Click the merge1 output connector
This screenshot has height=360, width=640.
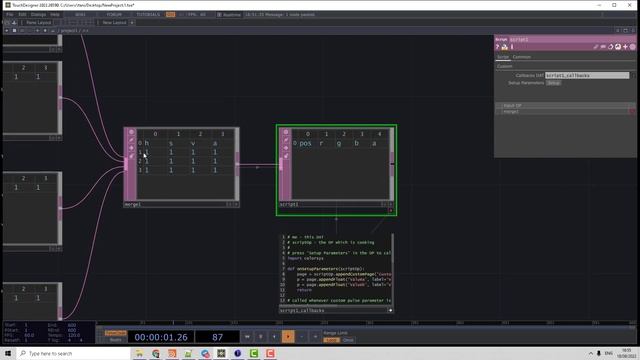[x=238, y=164]
